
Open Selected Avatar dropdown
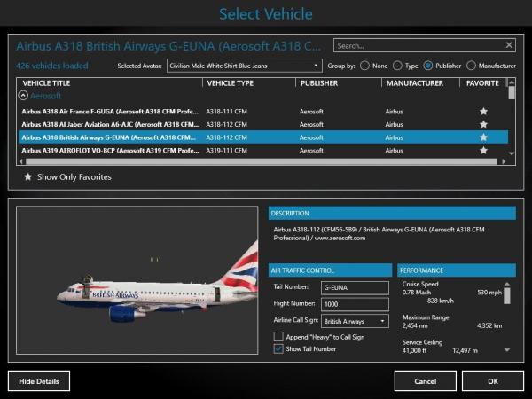245,66
